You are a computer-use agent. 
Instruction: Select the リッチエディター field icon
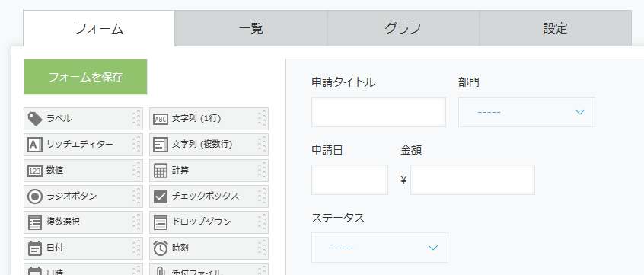tap(35, 145)
